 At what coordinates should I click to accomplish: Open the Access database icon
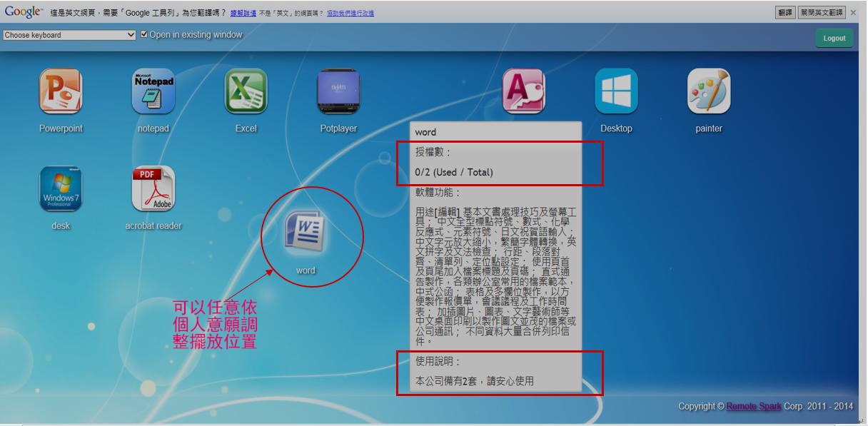pyautogui.click(x=524, y=91)
